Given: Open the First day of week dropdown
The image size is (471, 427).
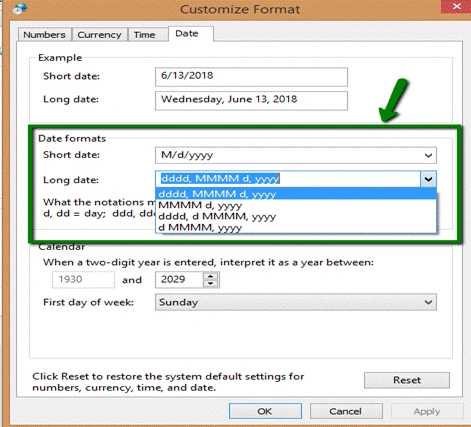Looking at the screenshot, I should point(296,302).
